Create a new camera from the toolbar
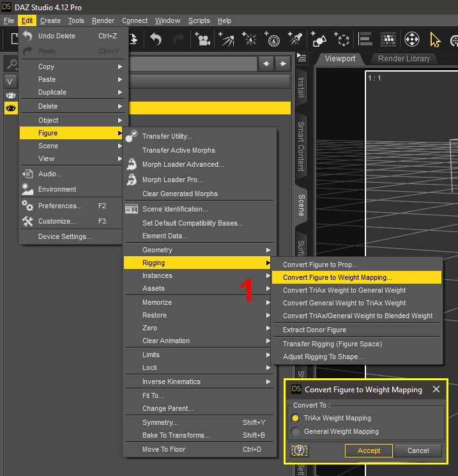458x476 pixels. (202, 39)
